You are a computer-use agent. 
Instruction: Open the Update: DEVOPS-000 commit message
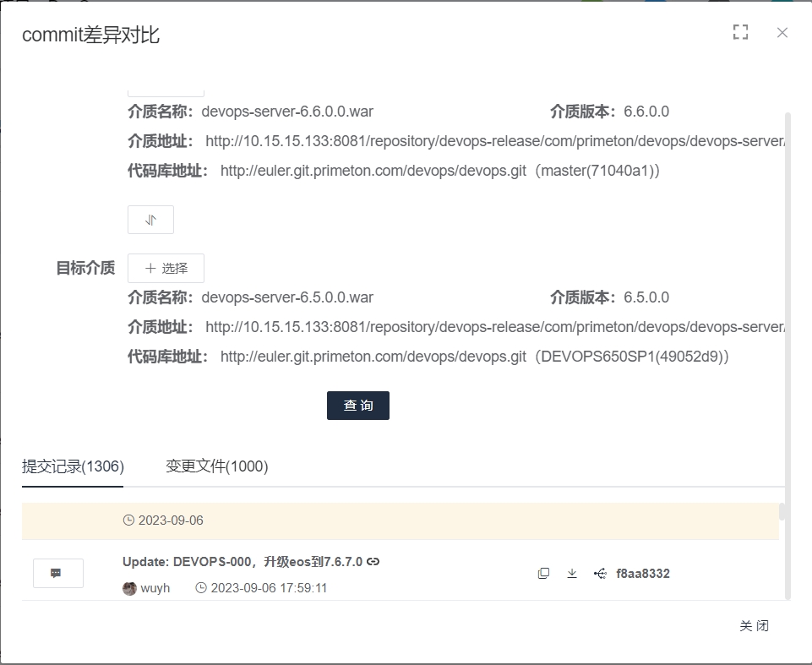point(243,562)
